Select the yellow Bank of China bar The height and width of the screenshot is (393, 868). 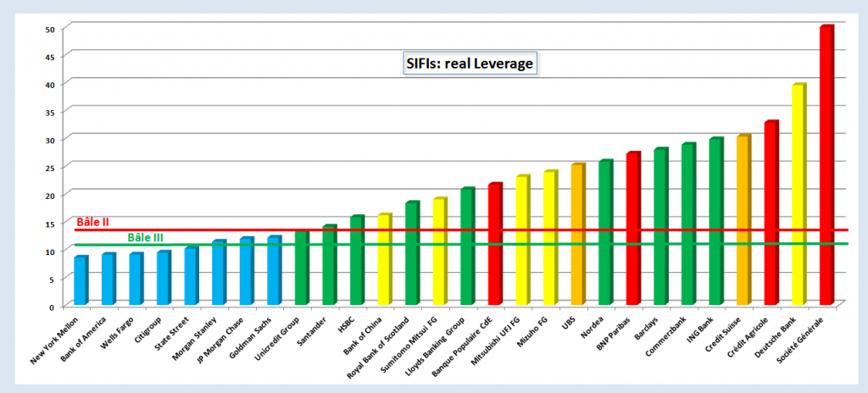pyautogui.click(x=384, y=259)
